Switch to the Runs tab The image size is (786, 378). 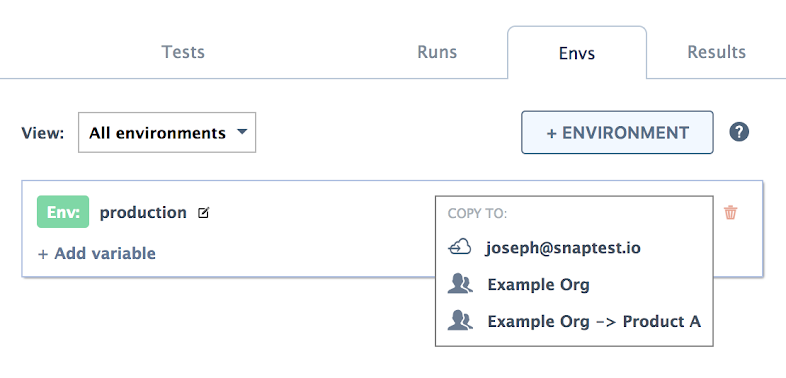coord(437,52)
